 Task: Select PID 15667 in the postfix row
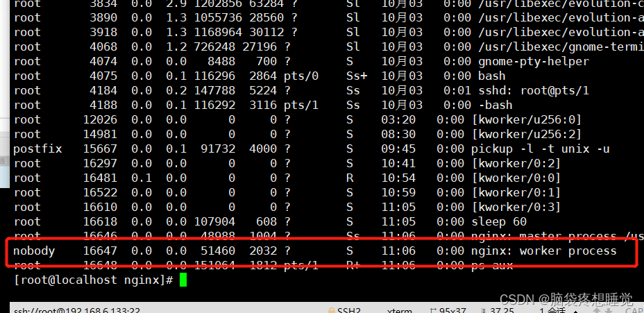coord(100,149)
